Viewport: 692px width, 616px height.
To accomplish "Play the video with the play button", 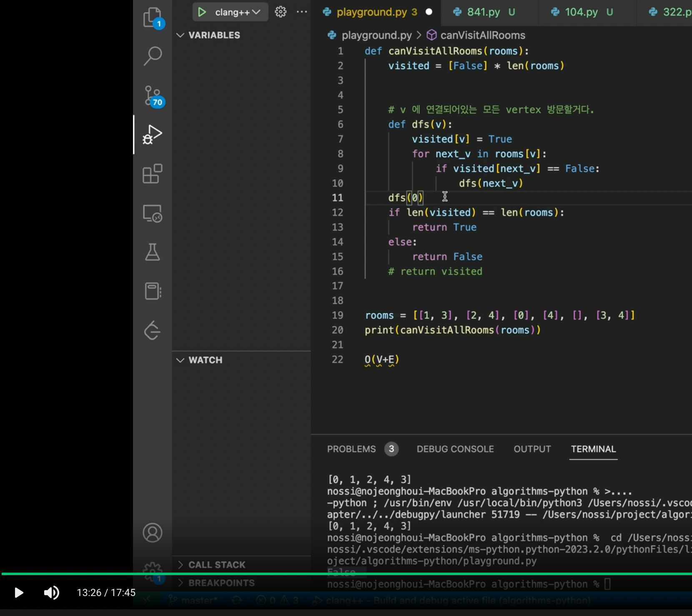I will click(19, 593).
